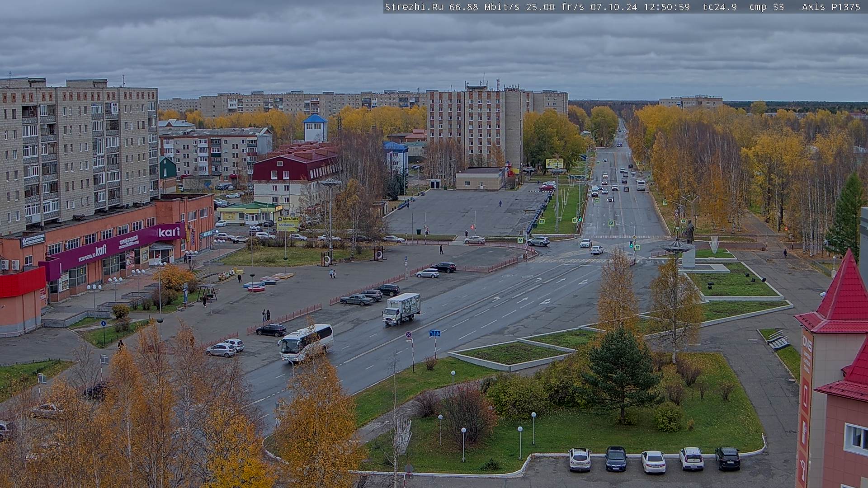The width and height of the screenshot is (868, 488).
Task: Select the 66.88 Mbit/s bitrate value
Action: (485, 7)
